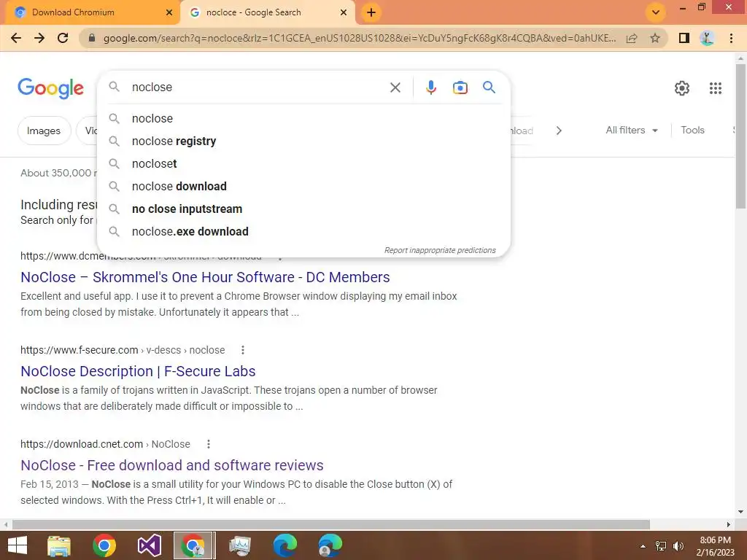Show hidden system tray icons
Screen dimensions: 747x560
pyautogui.click(x=643, y=546)
